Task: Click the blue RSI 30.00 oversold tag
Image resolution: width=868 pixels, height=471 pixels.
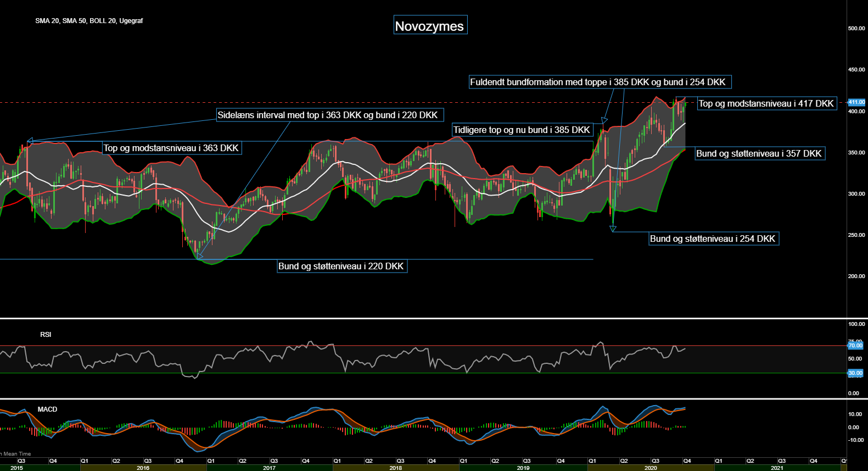Action: point(855,373)
